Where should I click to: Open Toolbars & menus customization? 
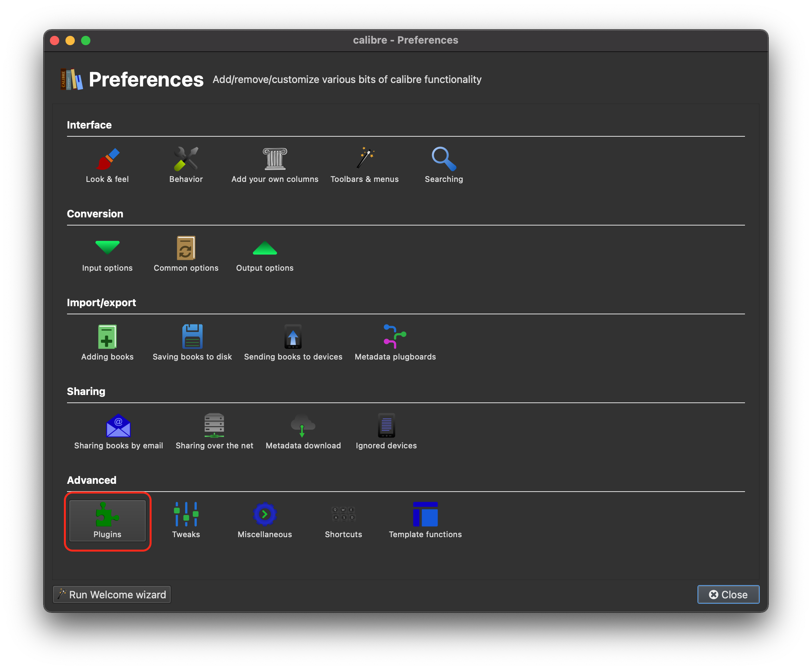(x=365, y=164)
